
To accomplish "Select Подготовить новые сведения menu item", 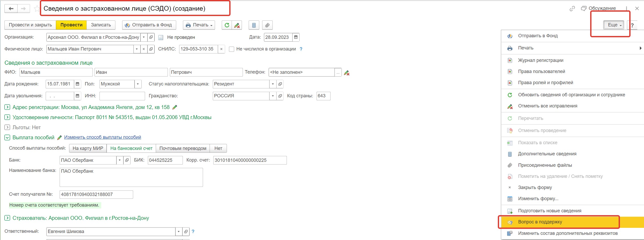I will pos(572,211).
